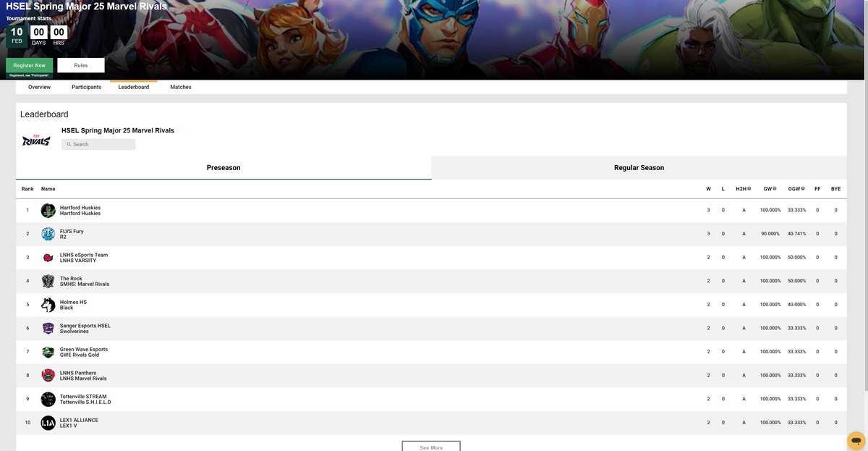868x451 pixels.
Task: Click the LNHS Panthers logo
Action: pos(48,375)
